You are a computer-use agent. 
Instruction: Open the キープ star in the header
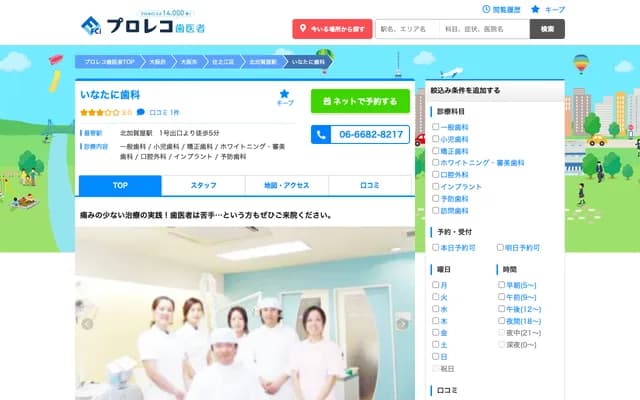(x=548, y=9)
